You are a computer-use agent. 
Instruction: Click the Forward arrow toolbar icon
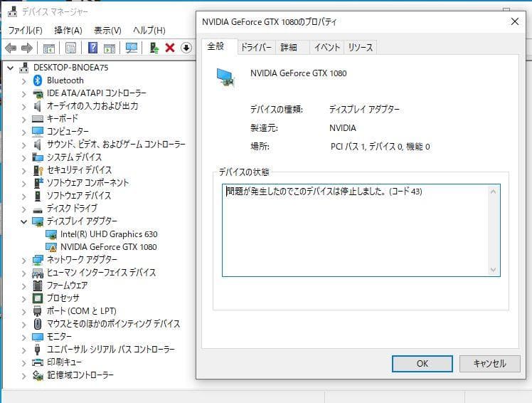click(x=27, y=48)
